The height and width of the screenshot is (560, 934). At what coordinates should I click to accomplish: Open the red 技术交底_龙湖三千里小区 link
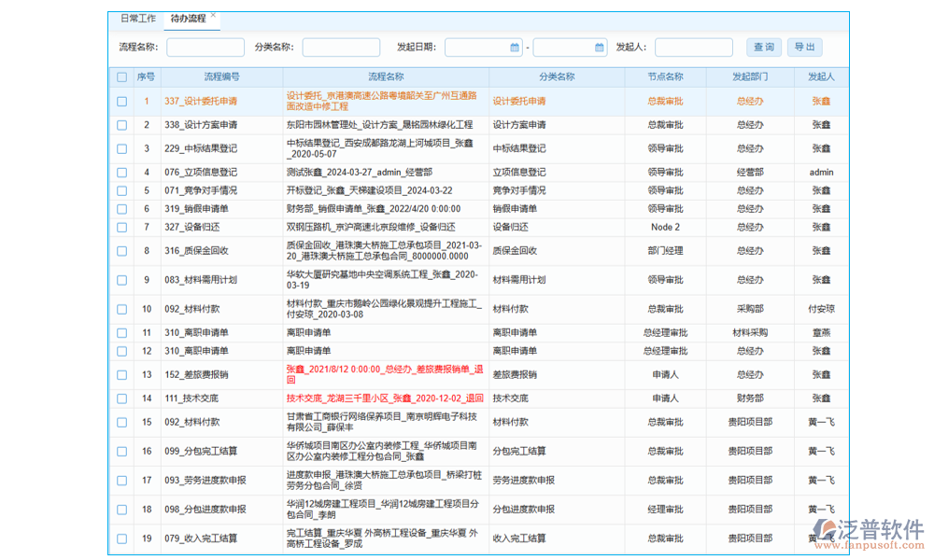click(x=385, y=398)
